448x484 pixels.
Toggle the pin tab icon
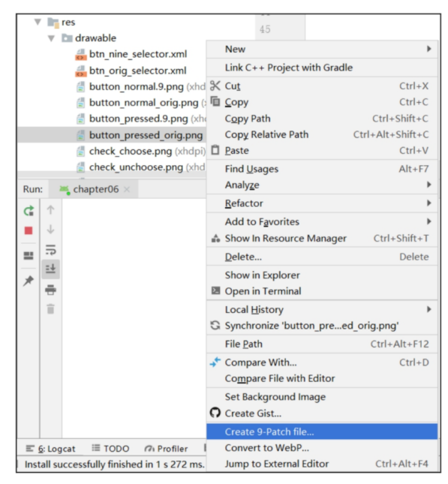click(29, 281)
